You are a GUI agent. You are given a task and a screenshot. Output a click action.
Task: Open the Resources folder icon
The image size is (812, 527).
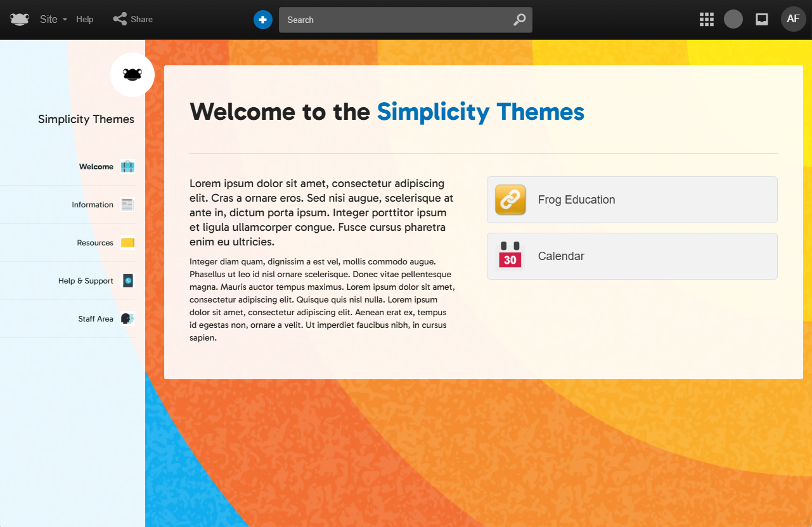pos(127,243)
